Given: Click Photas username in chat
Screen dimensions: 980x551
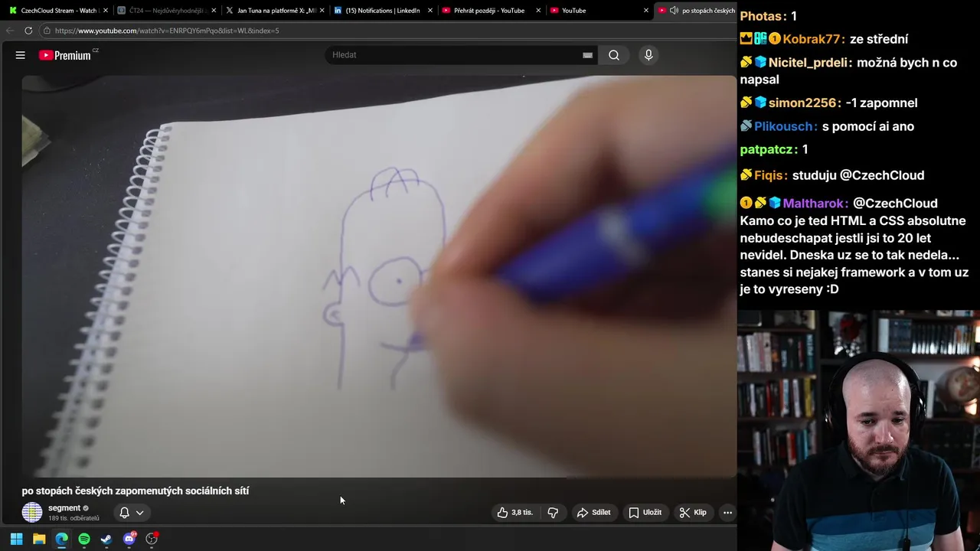Looking at the screenshot, I should [x=763, y=16].
